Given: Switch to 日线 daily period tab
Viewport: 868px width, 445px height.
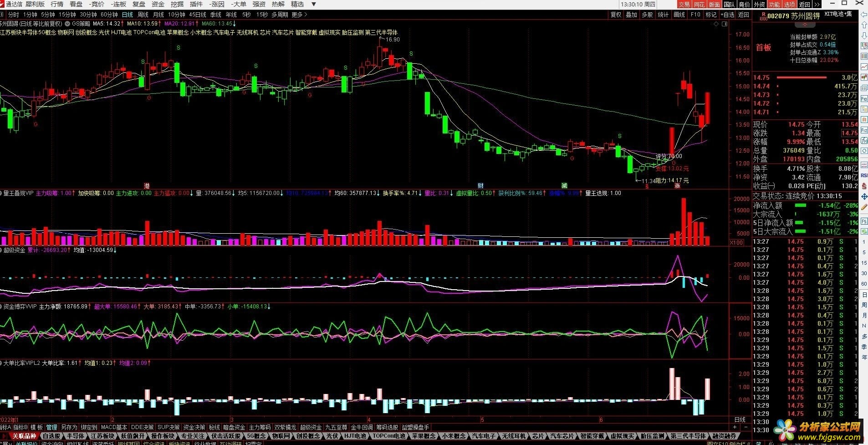Looking at the screenshot, I should click(x=128, y=15).
